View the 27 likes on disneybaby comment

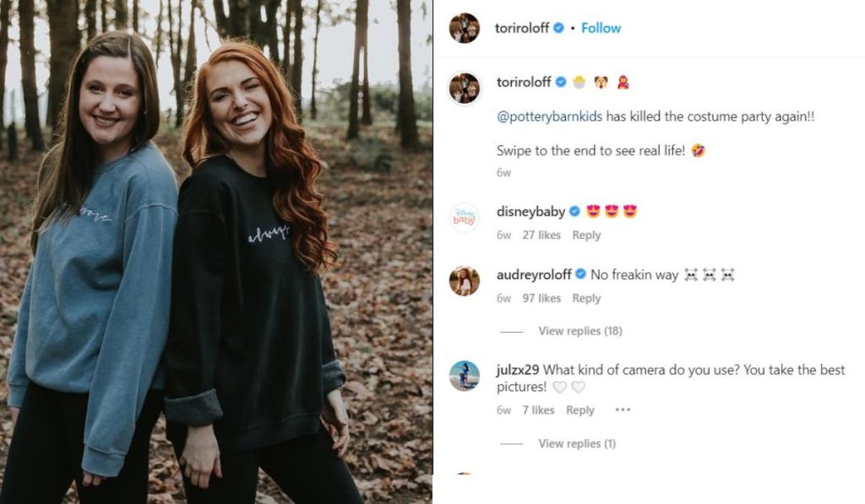pyautogui.click(x=541, y=236)
